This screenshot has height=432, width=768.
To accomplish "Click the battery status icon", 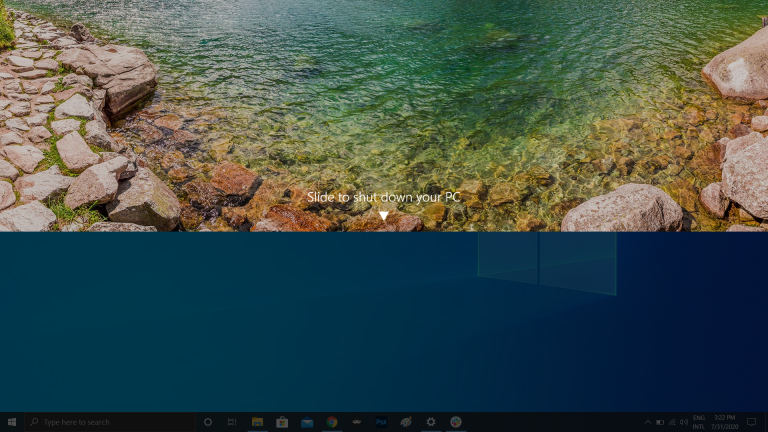I will coord(659,422).
